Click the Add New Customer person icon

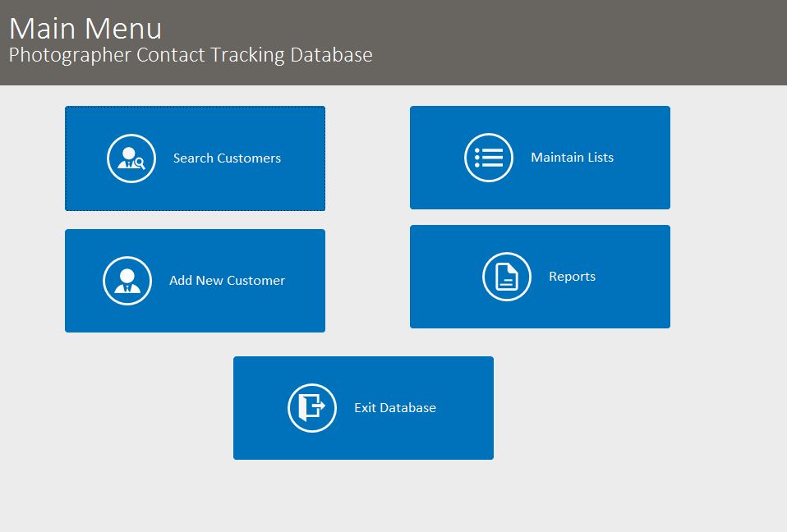click(x=127, y=281)
